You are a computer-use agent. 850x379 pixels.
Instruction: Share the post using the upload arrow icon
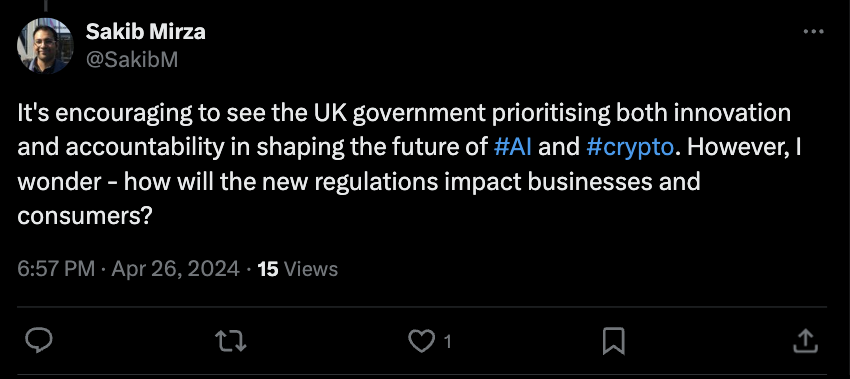(x=805, y=341)
